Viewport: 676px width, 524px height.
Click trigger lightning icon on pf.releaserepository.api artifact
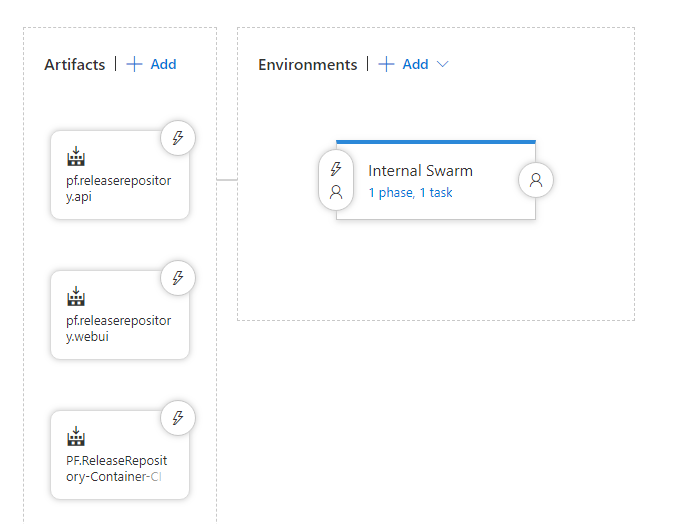[x=178, y=139]
